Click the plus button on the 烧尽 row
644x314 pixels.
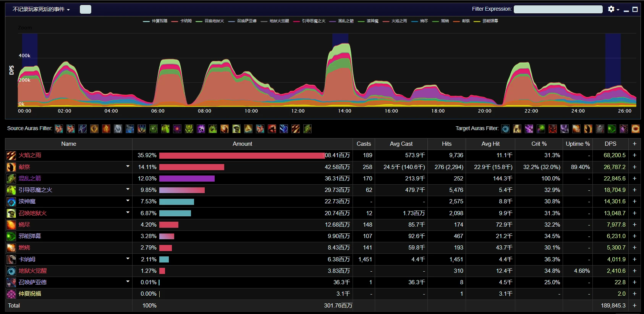coord(634,225)
